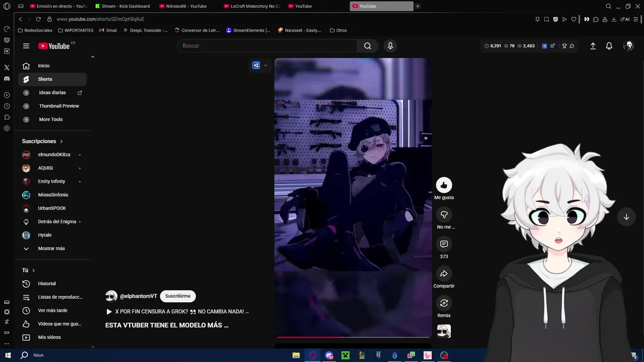644x362 pixels.
Task: Expand the Tú section chevron
Action: coord(33,270)
